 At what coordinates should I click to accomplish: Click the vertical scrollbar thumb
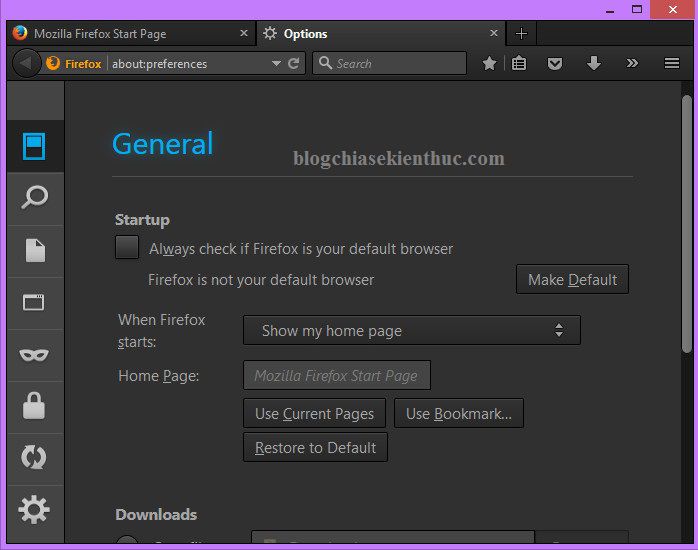coord(687,225)
